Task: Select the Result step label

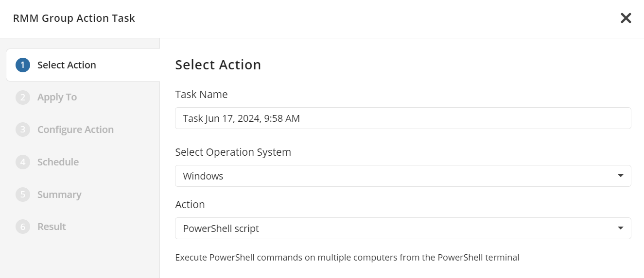Action: (x=52, y=227)
